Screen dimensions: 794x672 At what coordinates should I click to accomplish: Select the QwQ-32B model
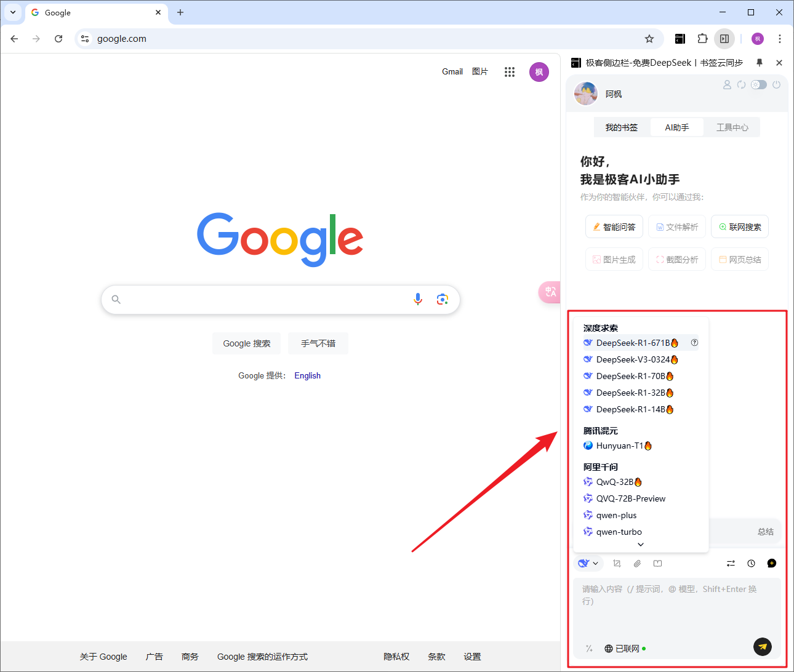640,482
